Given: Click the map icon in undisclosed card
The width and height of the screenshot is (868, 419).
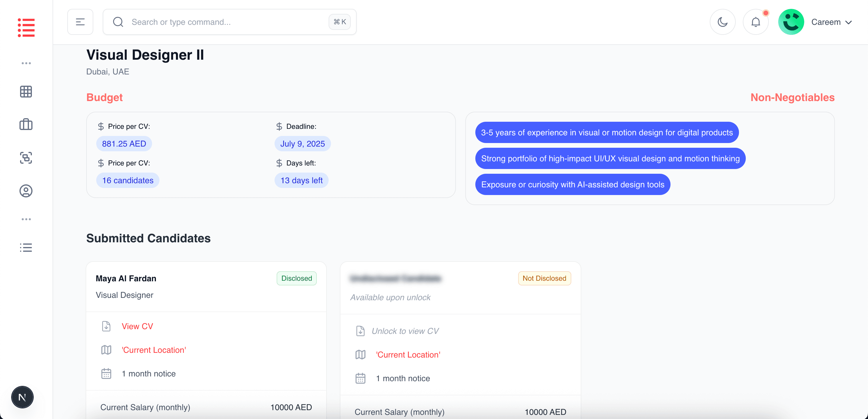Looking at the screenshot, I should (360, 355).
